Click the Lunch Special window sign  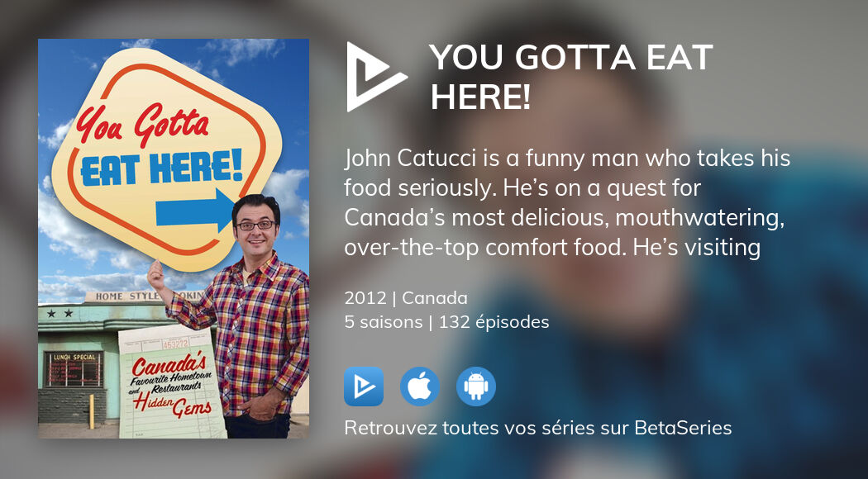(x=73, y=369)
